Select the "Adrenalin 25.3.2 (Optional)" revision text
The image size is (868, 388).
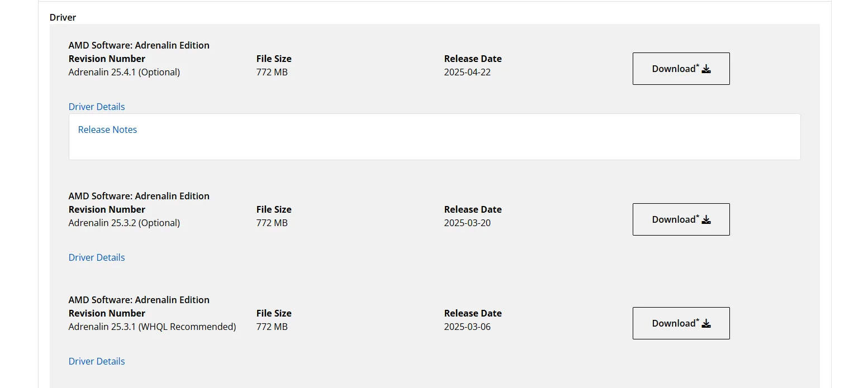click(x=124, y=223)
